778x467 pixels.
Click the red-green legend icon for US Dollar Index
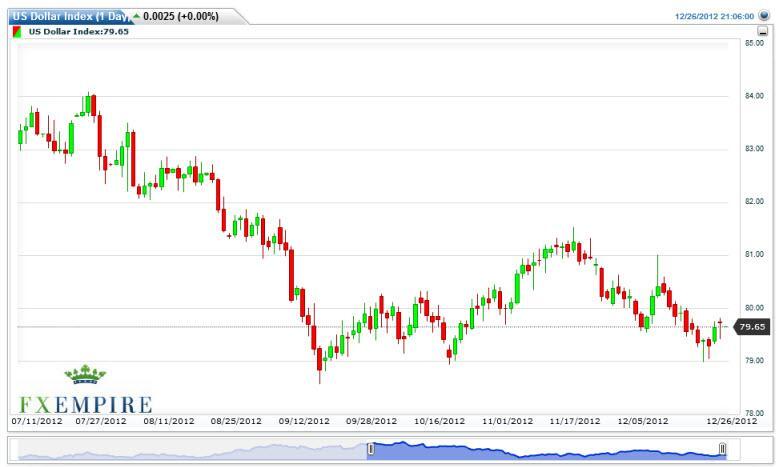[15, 32]
